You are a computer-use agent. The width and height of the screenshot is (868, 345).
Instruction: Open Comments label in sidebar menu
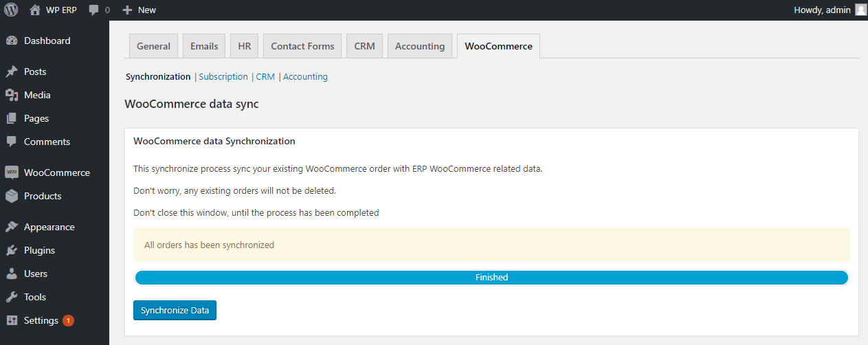(47, 142)
